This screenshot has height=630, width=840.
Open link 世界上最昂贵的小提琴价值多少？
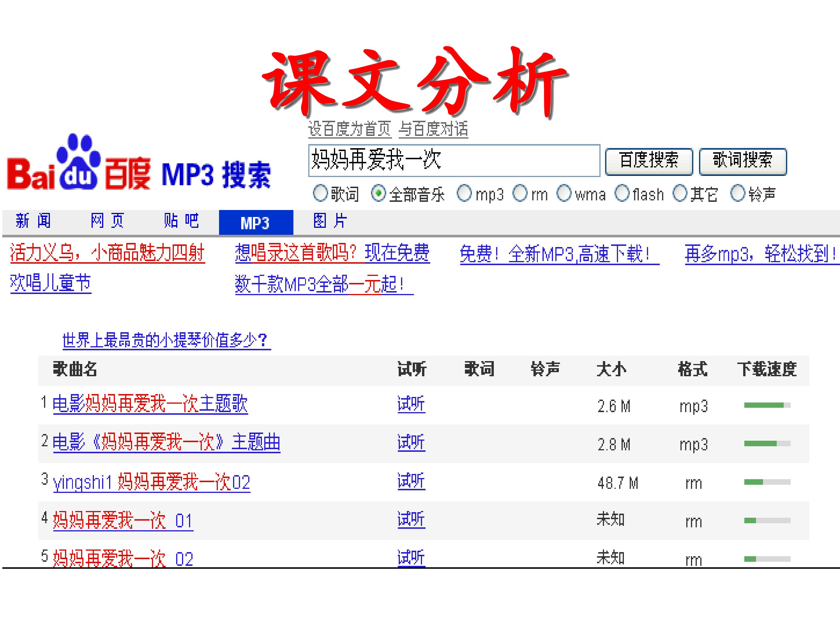[167, 341]
